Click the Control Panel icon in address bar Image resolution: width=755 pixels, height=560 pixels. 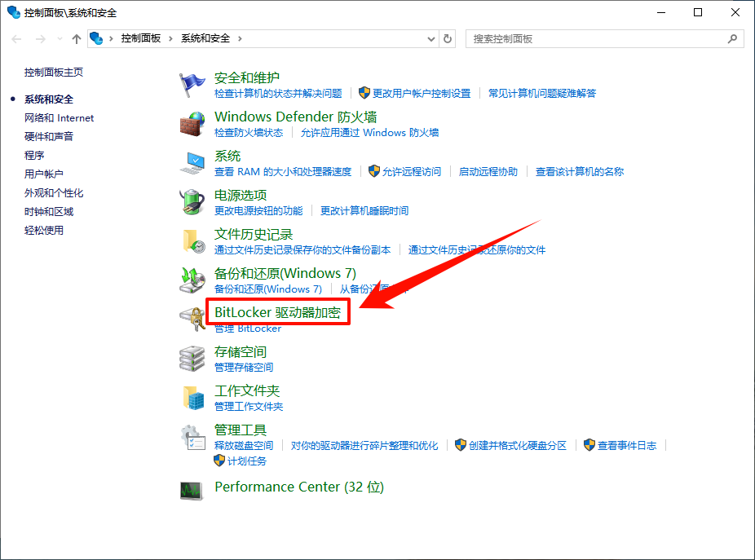tap(96, 38)
